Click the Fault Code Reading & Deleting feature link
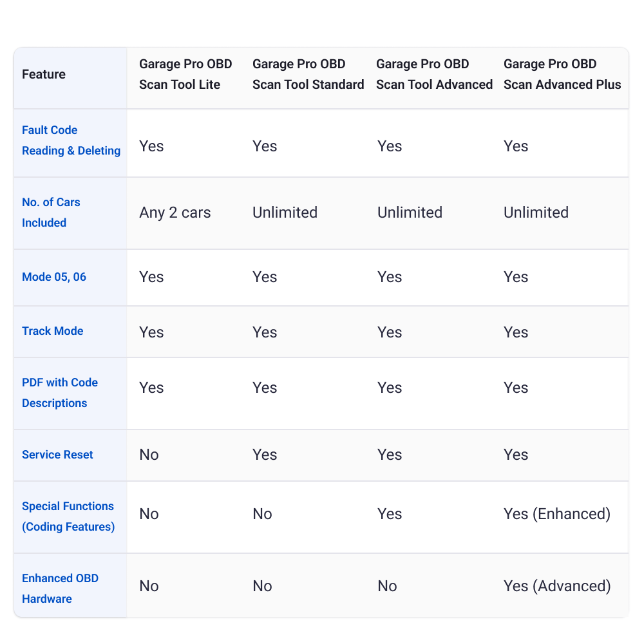644x644 pixels. (71, 140)
